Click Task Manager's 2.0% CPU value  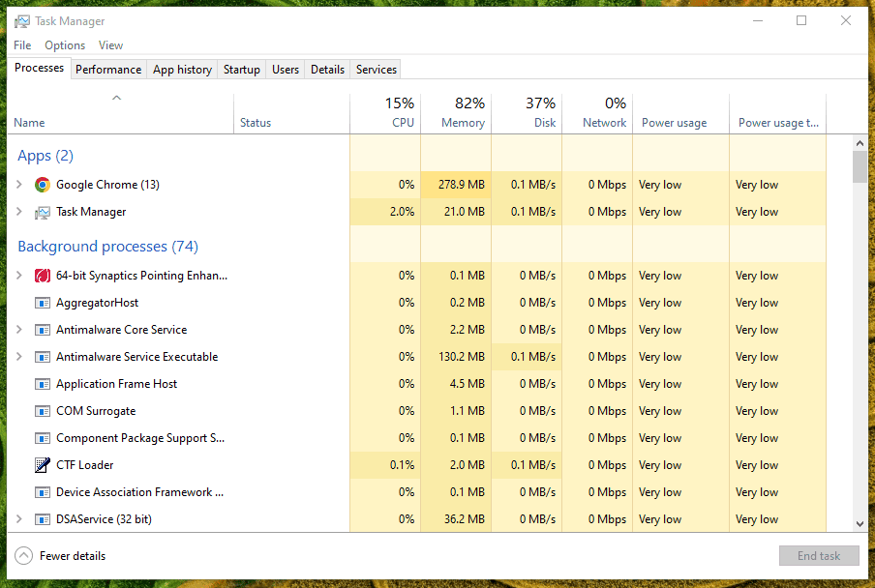pyautogui.click(x=385, y=212)
